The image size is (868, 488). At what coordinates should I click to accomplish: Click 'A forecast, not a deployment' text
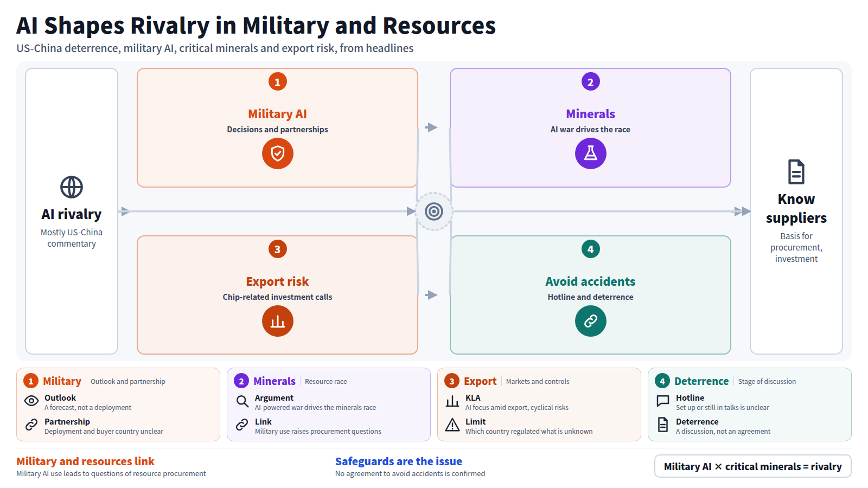(x=88, y=408)
